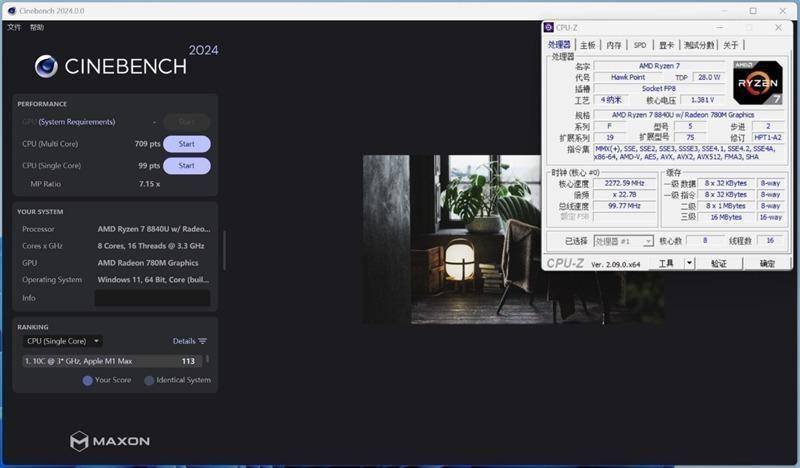Click the Info input field

click(152, 298)
